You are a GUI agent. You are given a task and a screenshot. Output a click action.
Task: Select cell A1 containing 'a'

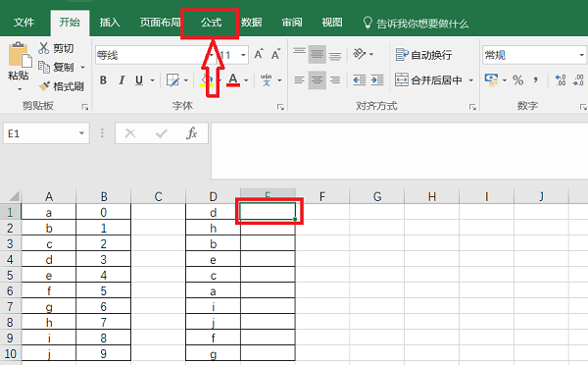(49, 212)
